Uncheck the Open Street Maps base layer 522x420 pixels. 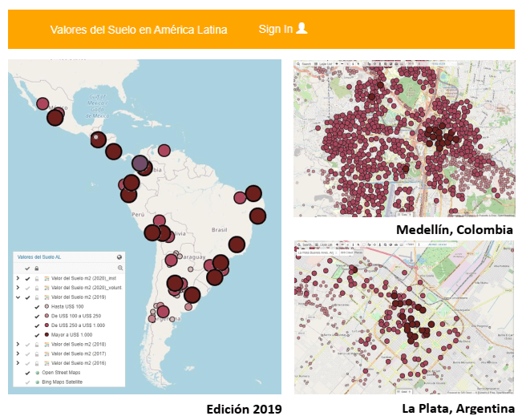click(27, 372)
